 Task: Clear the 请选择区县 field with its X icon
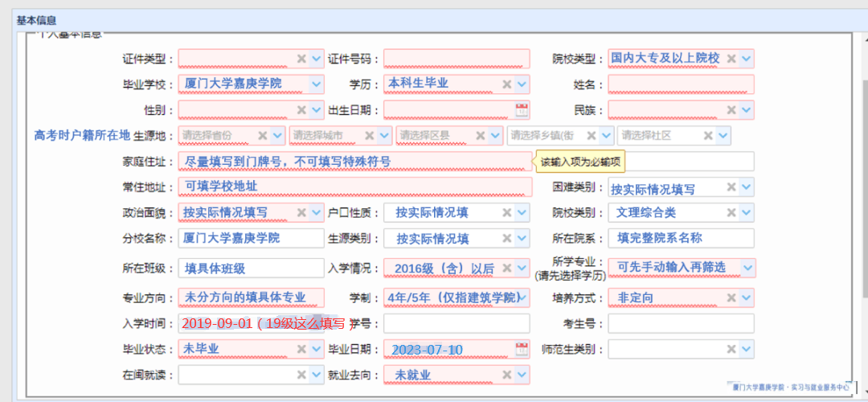(x=481, y=136)
